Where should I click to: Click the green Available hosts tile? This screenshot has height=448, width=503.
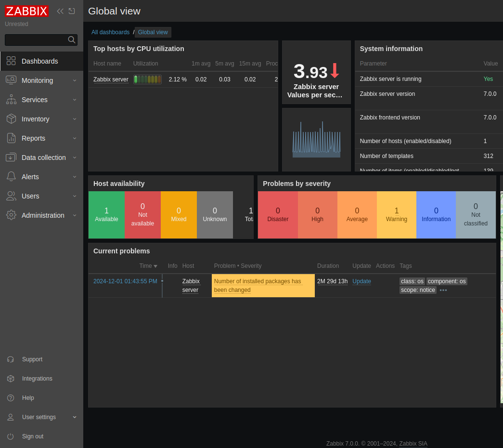106,215
